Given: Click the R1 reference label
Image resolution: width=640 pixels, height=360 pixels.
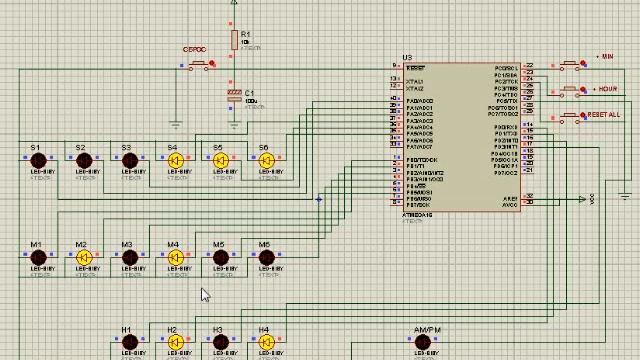Looking at the screenshot, I should tap(246, 34).
